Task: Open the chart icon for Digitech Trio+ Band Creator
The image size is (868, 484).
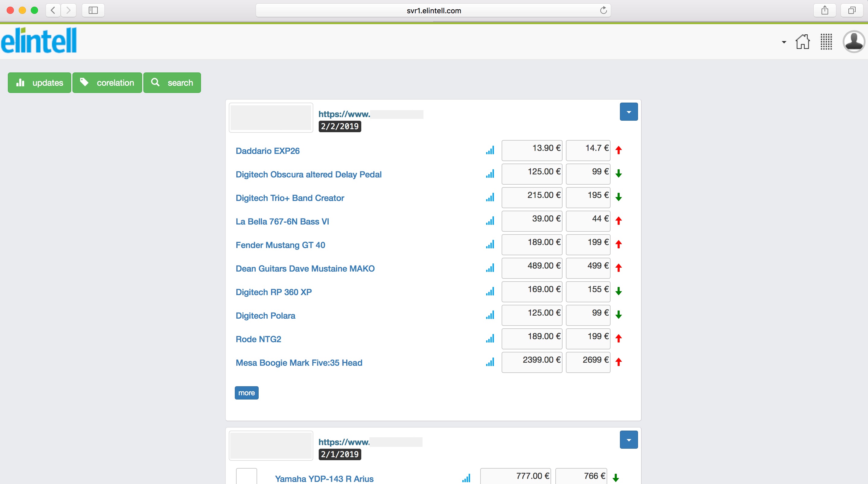Action: (490, 197)
